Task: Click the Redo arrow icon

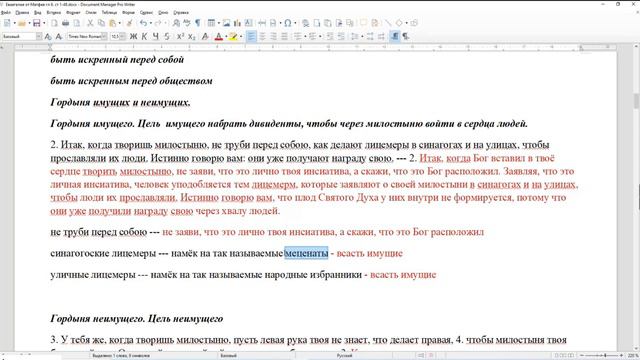Action: [158, 23]
